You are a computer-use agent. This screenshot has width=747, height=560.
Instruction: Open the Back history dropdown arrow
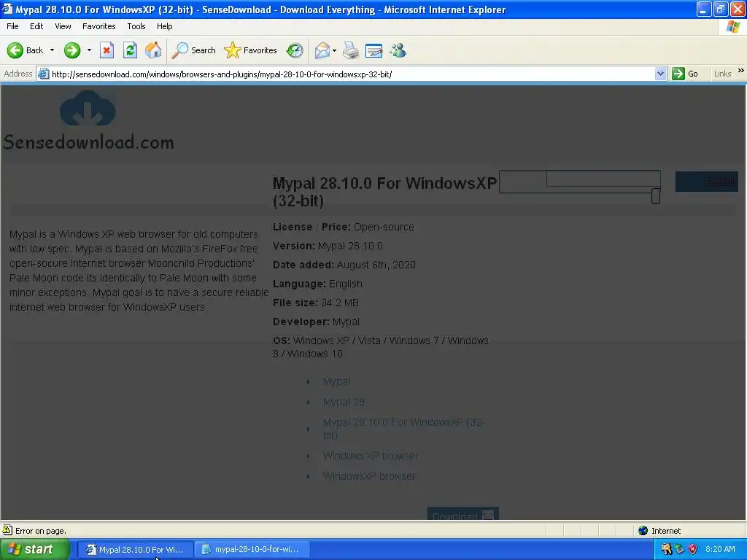pyautogui.click(x=52, y=50)
